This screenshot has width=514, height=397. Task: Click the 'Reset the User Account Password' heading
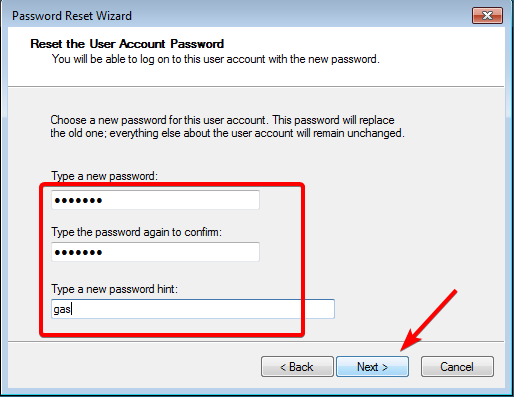coord(127,44)
